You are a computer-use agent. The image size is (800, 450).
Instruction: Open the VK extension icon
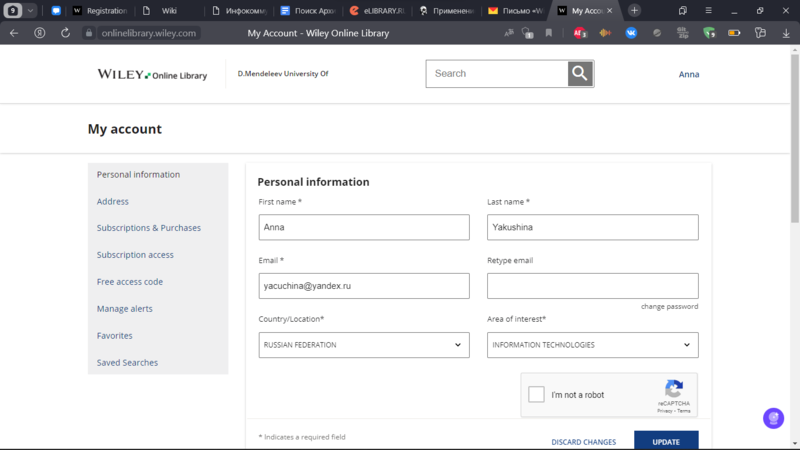coord(631,33)
